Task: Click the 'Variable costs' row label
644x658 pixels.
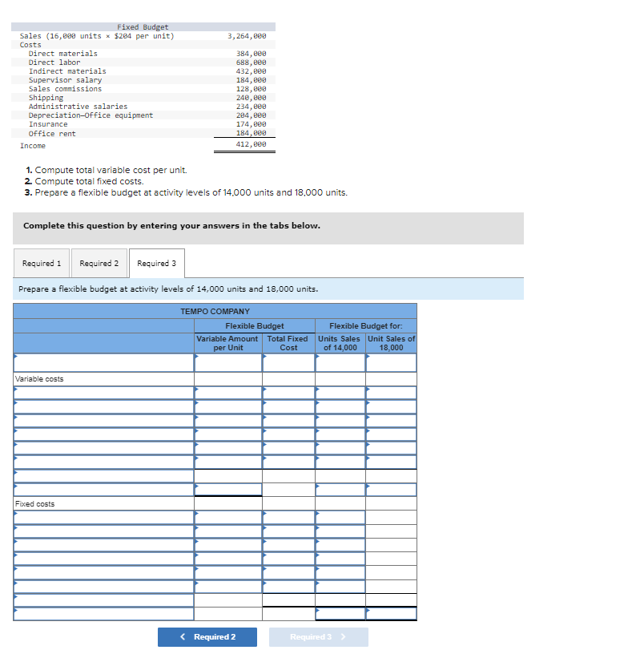Action: [39, 379]
